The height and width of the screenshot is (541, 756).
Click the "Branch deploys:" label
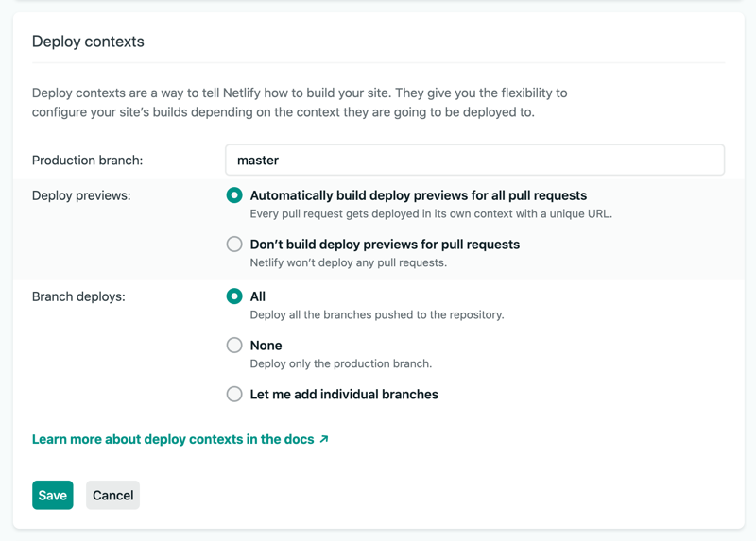[78, 296]
